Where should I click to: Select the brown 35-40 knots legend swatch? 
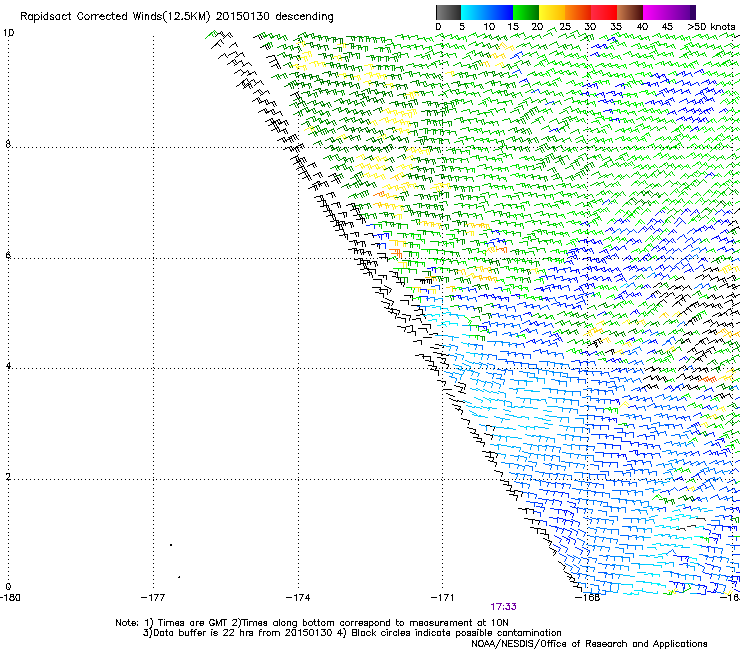pos(630,12)
